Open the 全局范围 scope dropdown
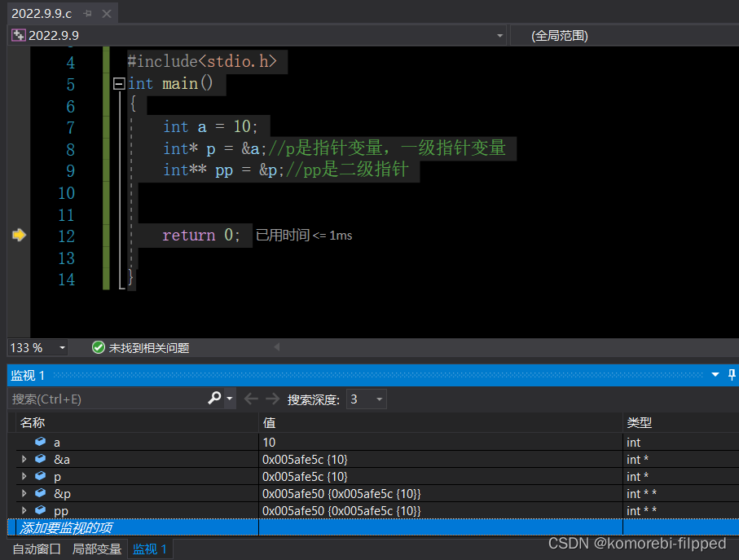 click(624, 36)
